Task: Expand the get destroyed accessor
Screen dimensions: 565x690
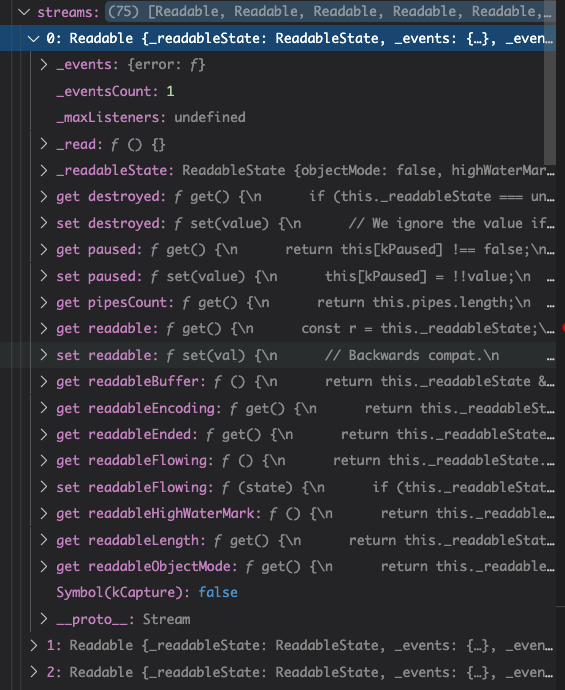Action: coord(44,197)
